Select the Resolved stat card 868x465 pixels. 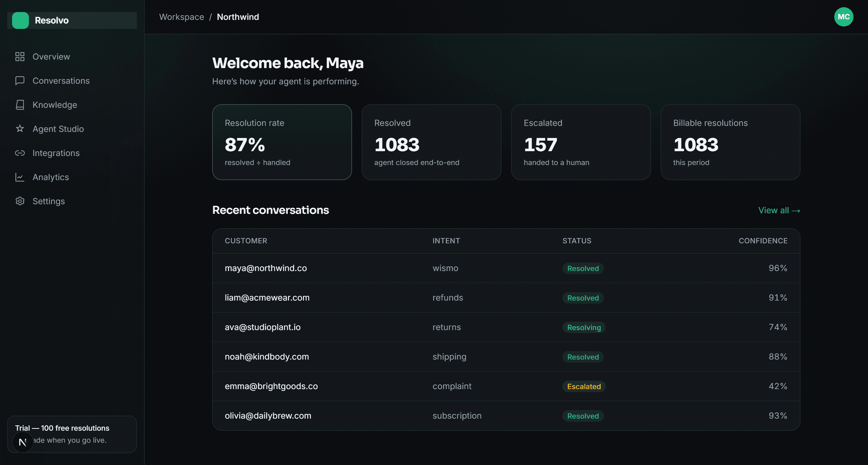point(431,142)
